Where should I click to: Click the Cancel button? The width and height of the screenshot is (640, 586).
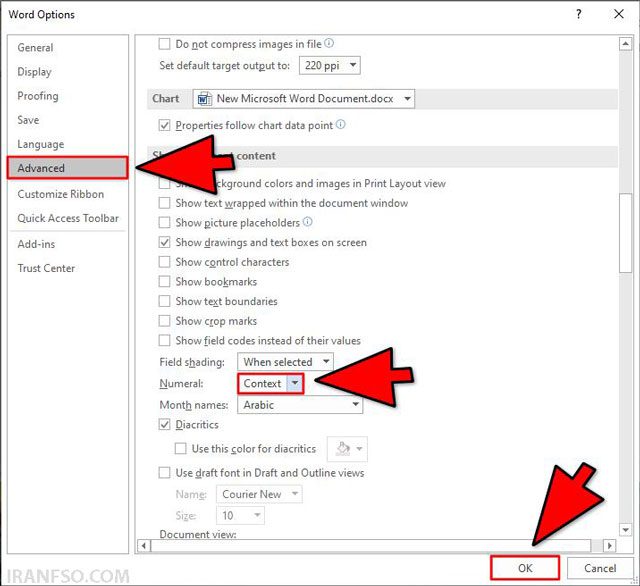click(600, 568)
